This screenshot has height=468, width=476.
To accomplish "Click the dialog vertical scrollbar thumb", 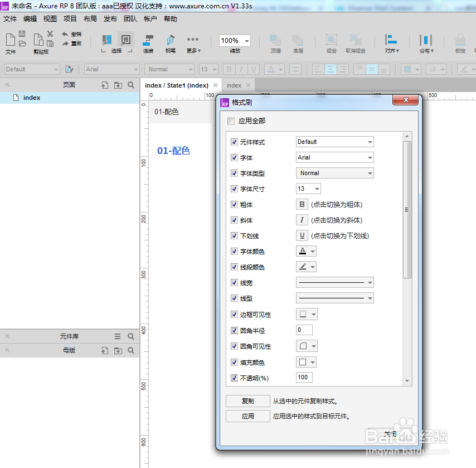I will coord(407,210).
